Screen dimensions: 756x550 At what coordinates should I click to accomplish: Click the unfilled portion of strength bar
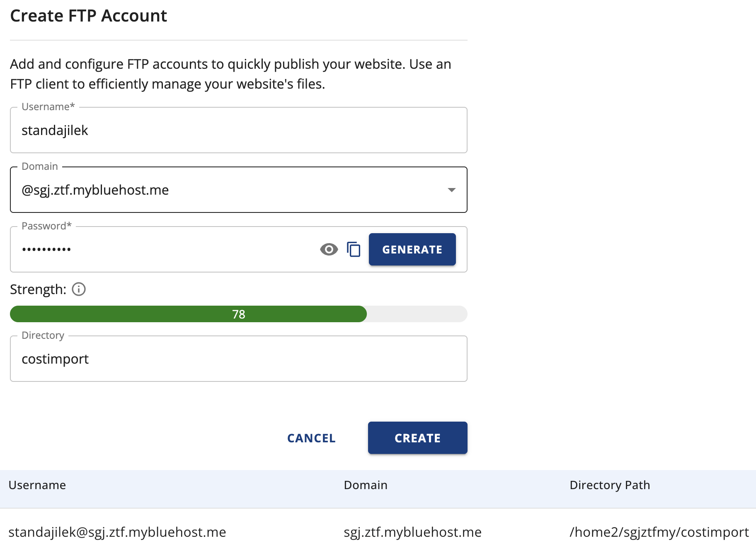coord(417,314)
